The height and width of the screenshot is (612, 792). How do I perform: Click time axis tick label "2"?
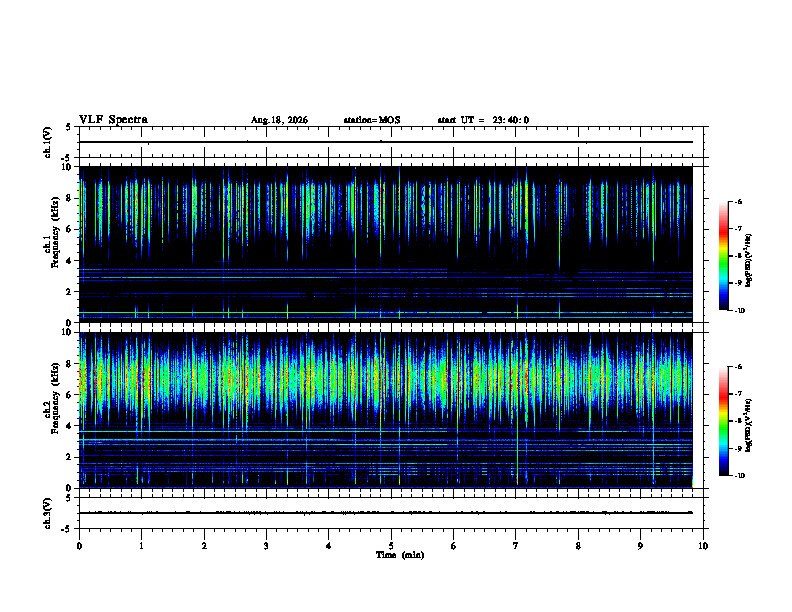(204, 546)
